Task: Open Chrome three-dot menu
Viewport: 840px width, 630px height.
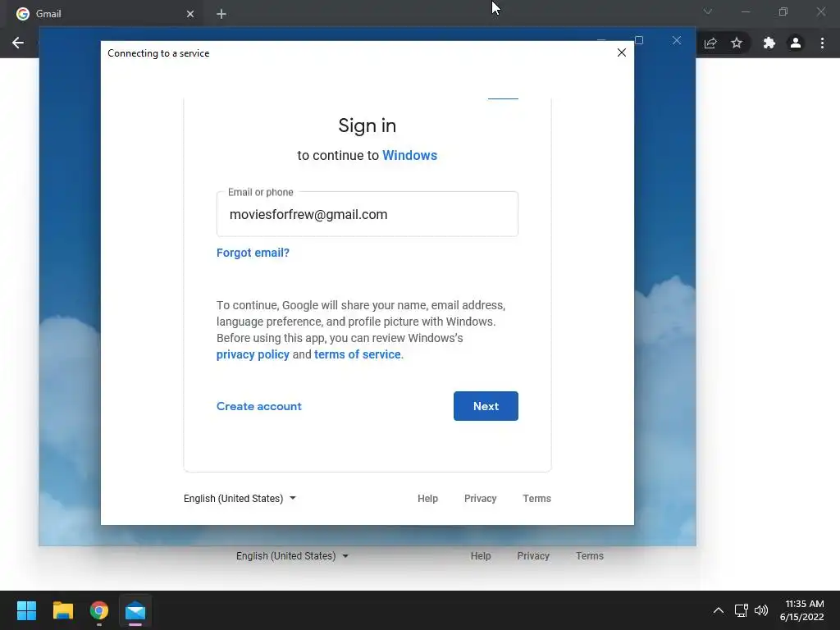Action: (822, 43)
